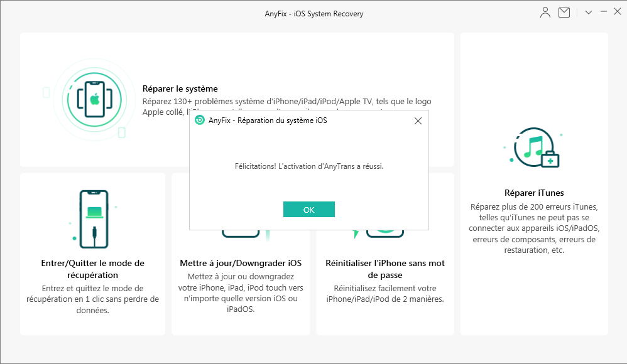Open the user account icon

click(545, 13)
